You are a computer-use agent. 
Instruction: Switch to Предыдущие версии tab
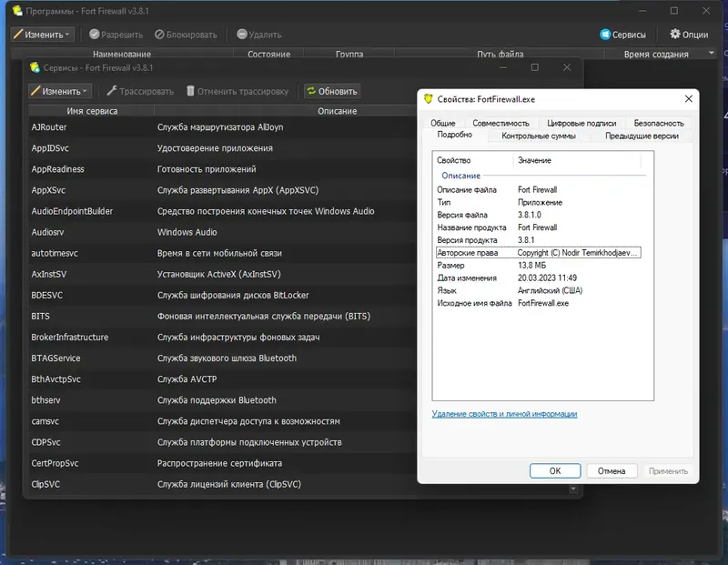click(642, 136)
